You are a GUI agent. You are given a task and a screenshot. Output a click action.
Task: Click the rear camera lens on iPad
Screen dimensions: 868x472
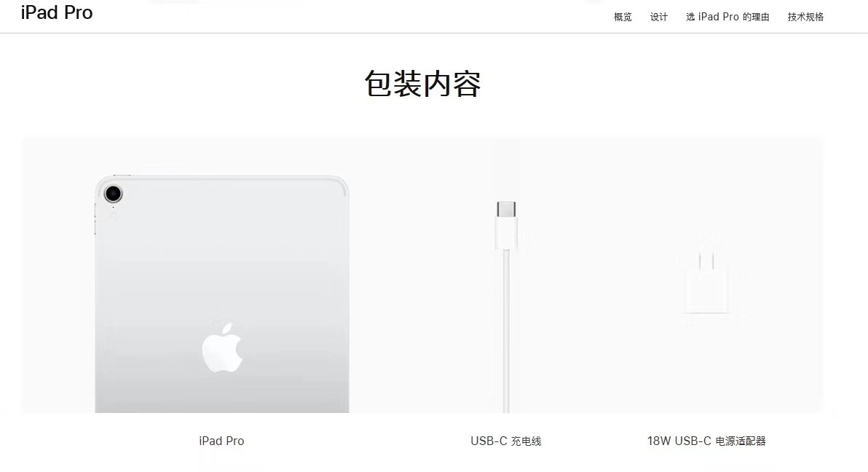(x=113, y=194)
